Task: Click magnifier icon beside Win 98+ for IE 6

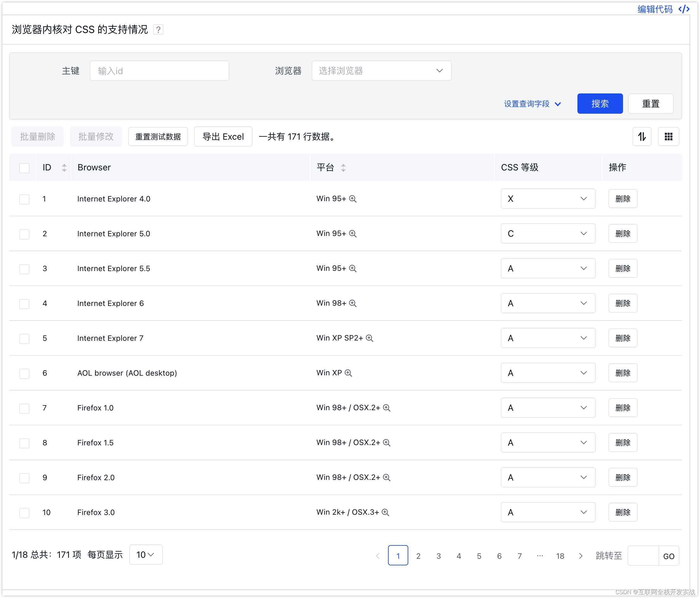Action: coord(353,303)
